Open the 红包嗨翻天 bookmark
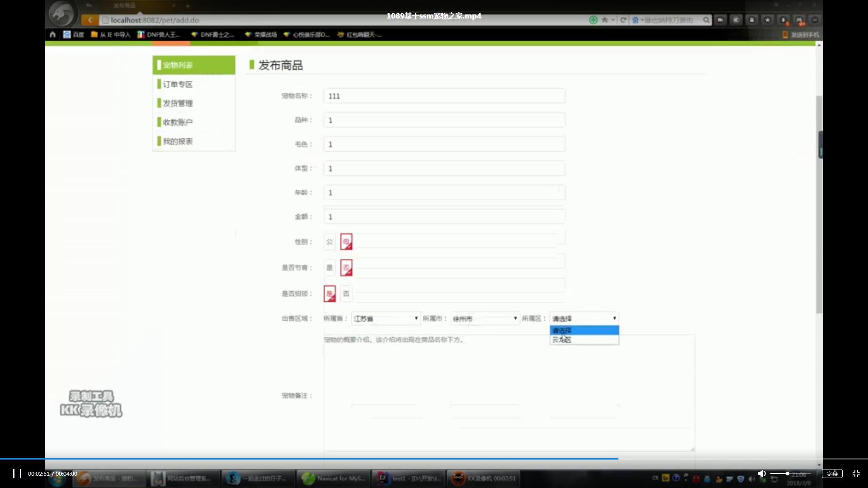This screenshot has width=868, height=488. point(359,34)
